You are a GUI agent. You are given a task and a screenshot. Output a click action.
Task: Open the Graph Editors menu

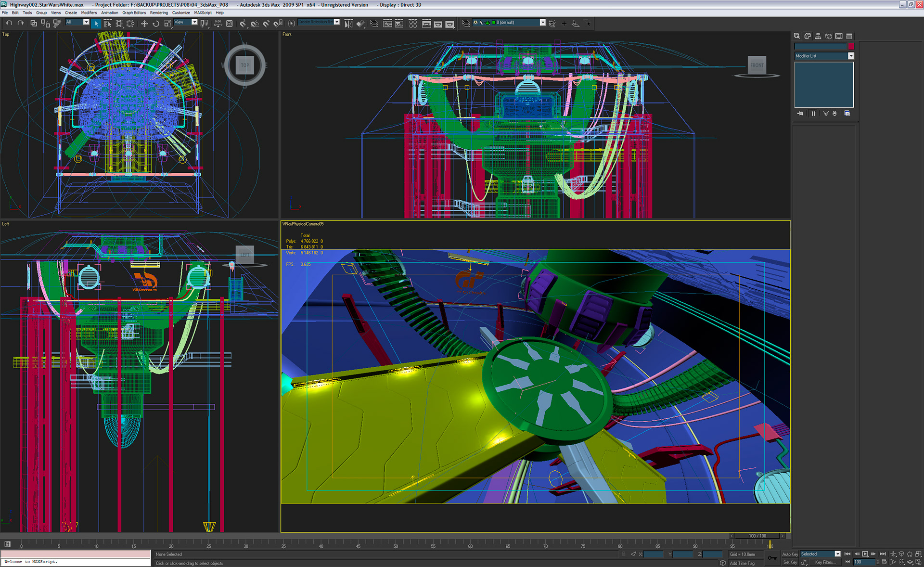134,13
